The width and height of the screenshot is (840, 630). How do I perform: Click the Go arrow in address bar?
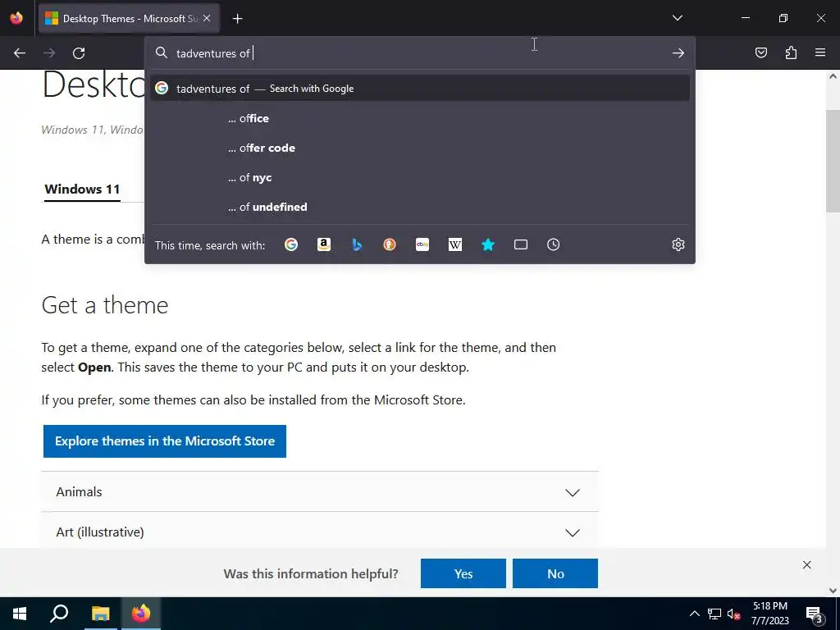click(x=678, y=53)
